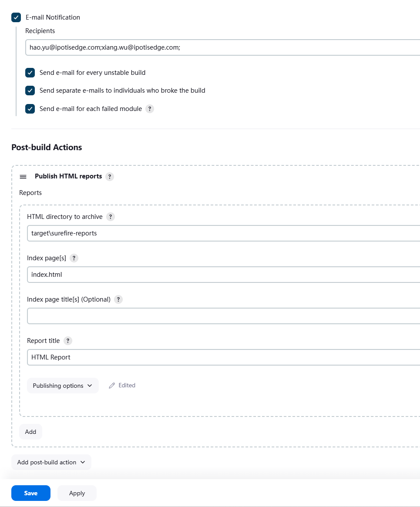Screen dimensions: 420x507
Task: Open the Add post-build action dropdown
Action: [51, 462]
